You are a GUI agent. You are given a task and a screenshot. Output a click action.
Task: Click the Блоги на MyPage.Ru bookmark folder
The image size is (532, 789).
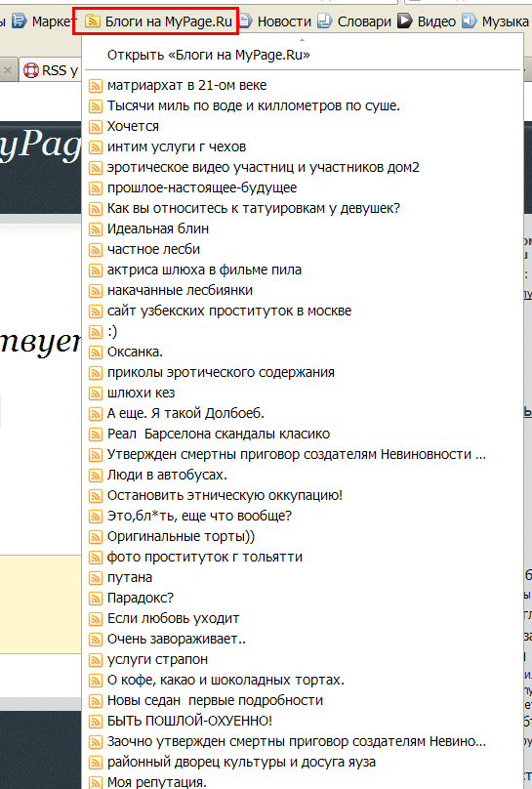(156, 21)
